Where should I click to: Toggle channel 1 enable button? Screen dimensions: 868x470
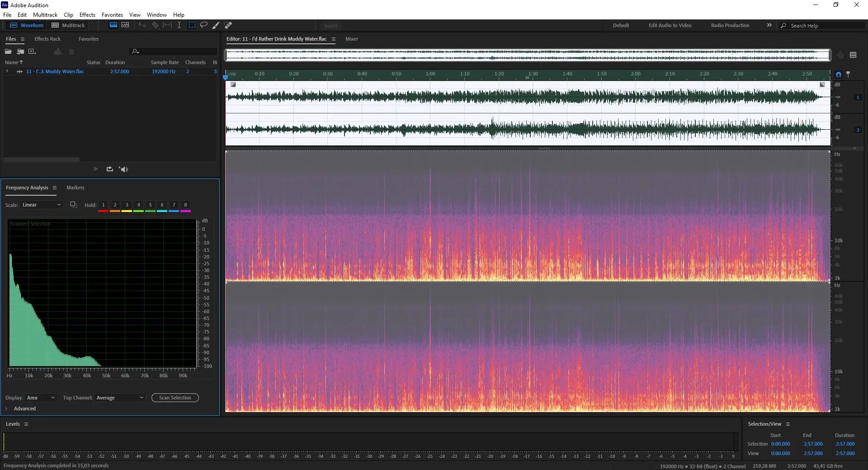click(x=858, y=98)
